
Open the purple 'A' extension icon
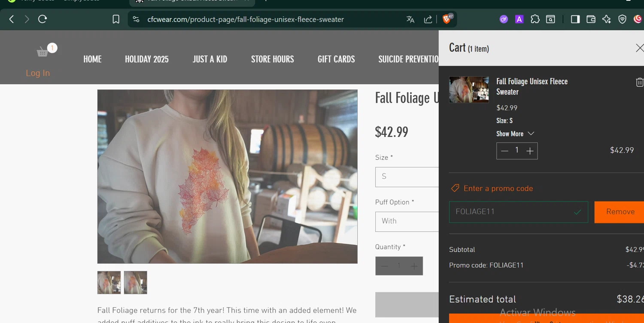[x=519, y=19]
